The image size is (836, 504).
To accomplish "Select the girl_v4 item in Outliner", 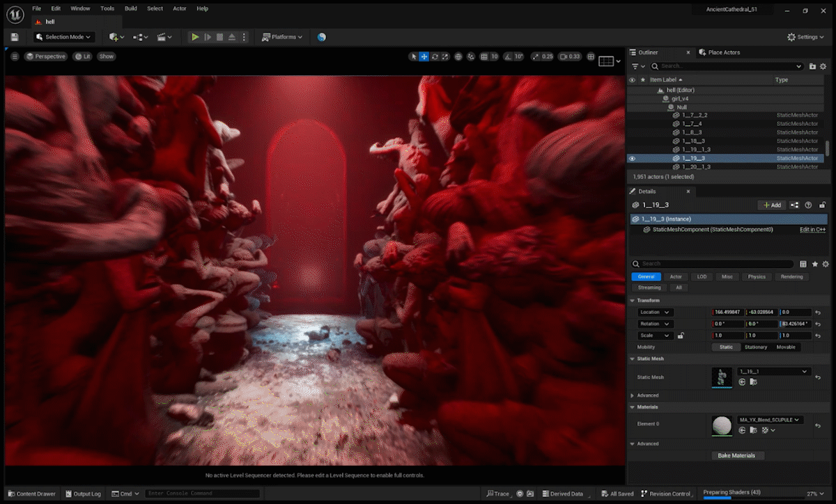I will coord(680,99).
